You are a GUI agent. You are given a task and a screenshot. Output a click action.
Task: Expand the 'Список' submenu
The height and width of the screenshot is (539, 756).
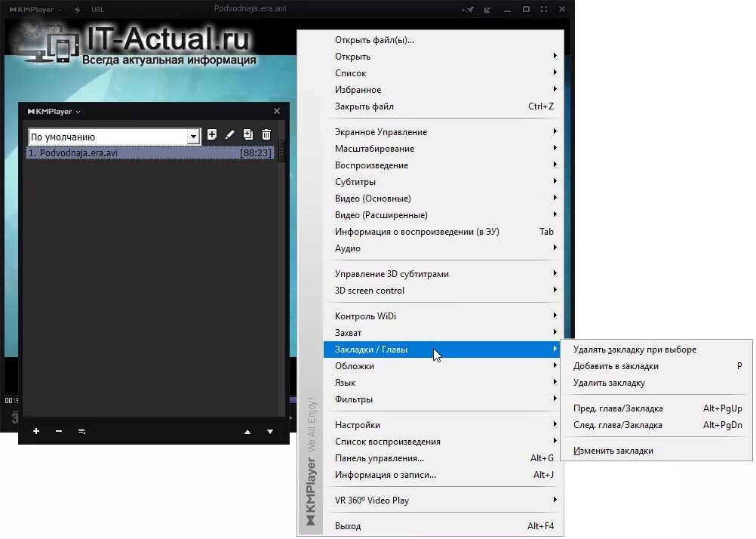(x=441, y=73)
